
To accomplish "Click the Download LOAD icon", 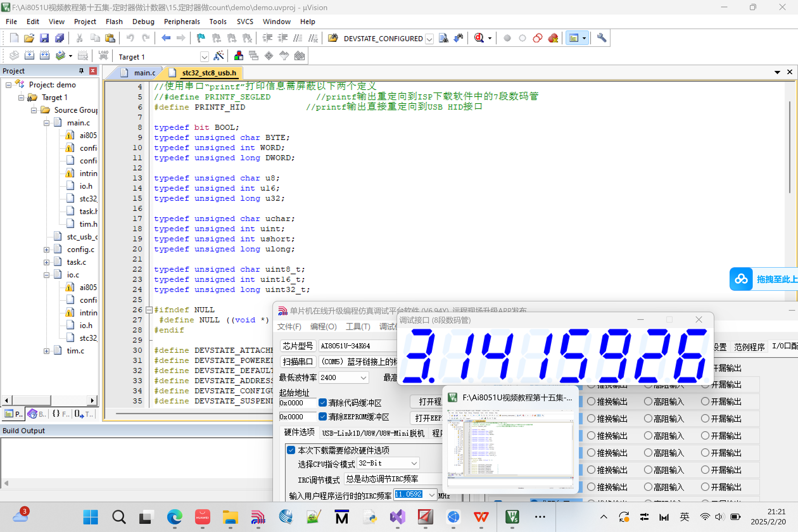I will click(x=103, y=56).
